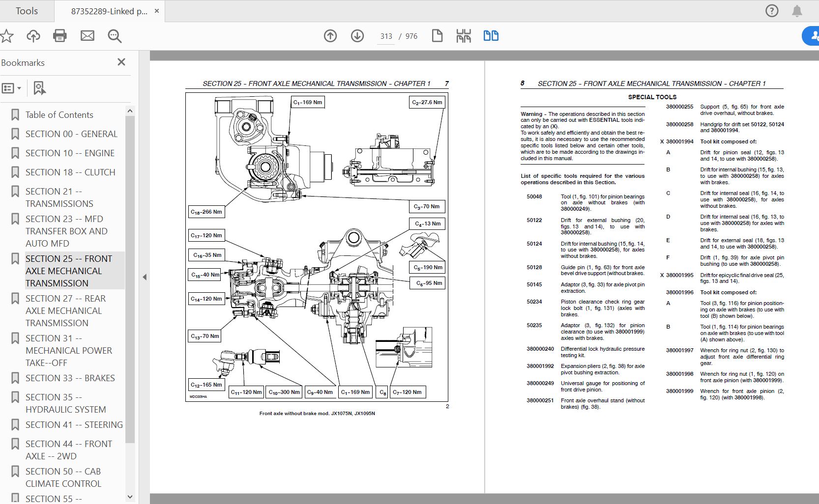Open notifications bell icon
This screenshot has width=819, height=504.
[797, 11]
